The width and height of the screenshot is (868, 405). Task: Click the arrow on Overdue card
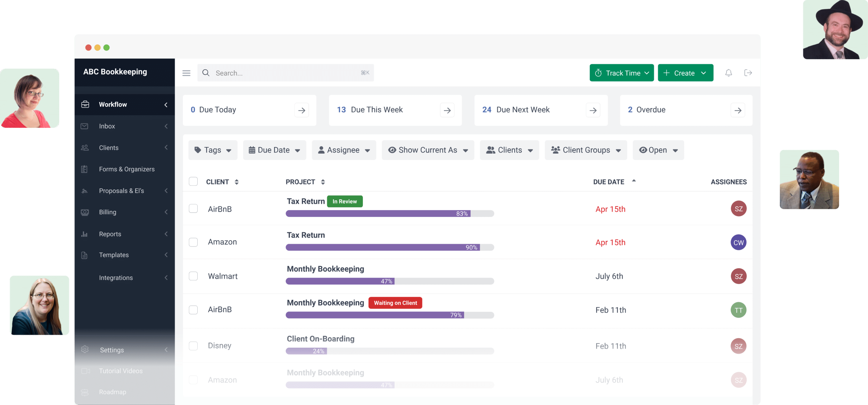738,110
